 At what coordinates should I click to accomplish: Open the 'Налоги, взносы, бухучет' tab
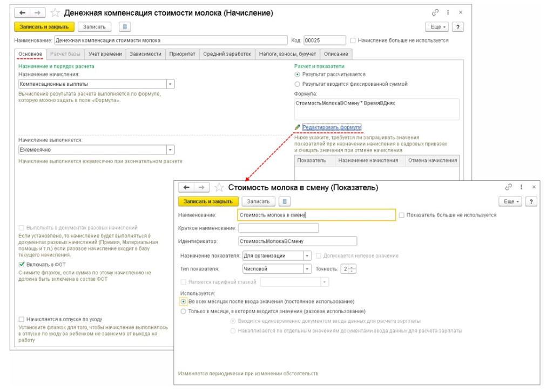click(x=287, y=54)
